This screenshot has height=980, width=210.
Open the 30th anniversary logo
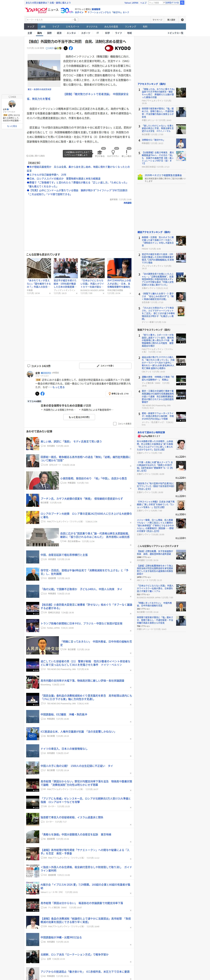(x=67, y=11)
